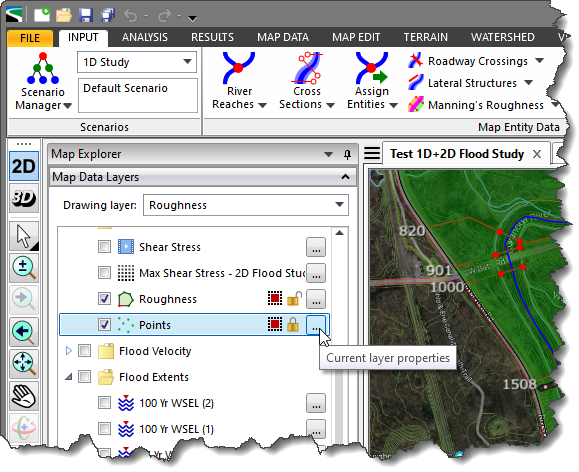Image resolution: width=579 pixels, height=472 pixels.
Task: Check the Flood Velocity folder checkbox
Action: point(85,351)
